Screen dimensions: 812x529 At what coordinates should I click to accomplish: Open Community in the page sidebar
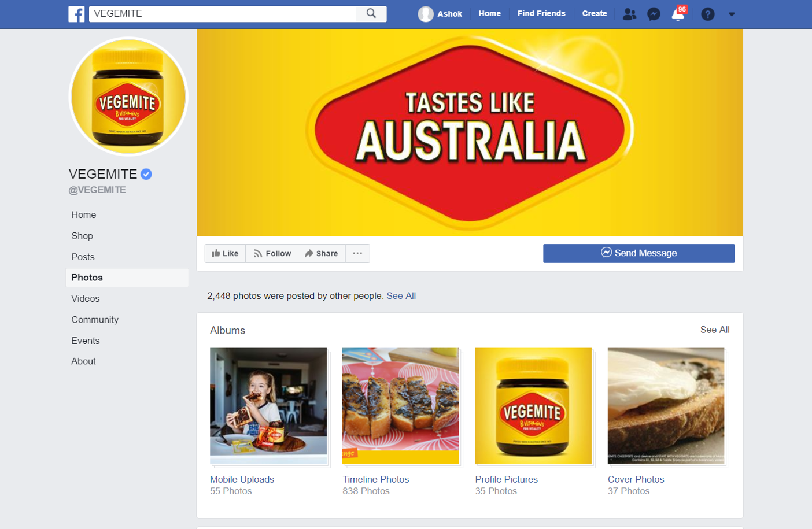(x=95, y=320)
